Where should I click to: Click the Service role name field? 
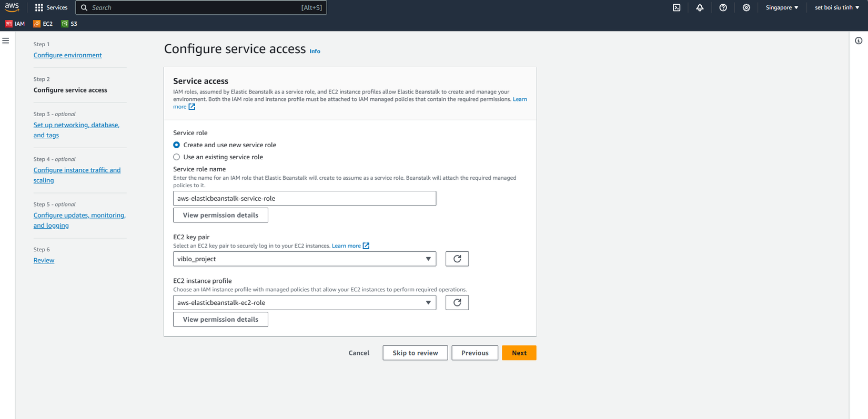coord(304,198)
